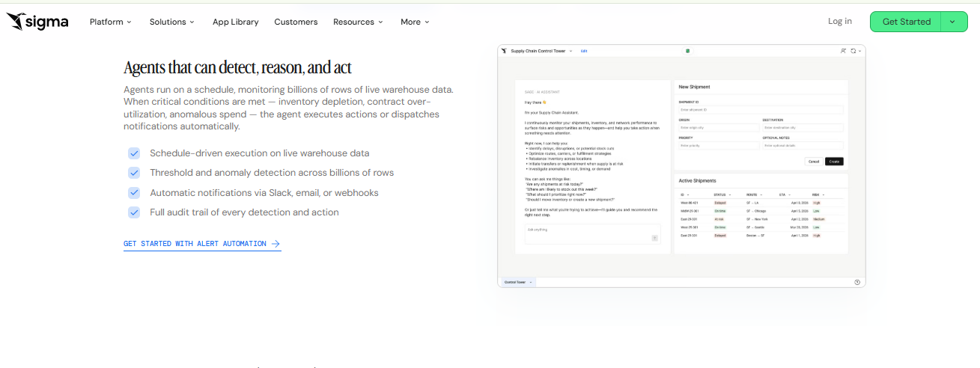Click 'Automatic notifications via Slack, email, or webhooks' text
The height and width of the screenshot is (368, 980).
click(264, 192)
